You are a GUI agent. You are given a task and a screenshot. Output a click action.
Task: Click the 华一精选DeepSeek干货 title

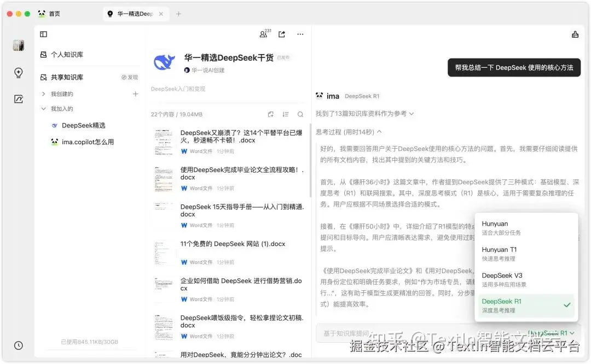(x=229, y=57)
